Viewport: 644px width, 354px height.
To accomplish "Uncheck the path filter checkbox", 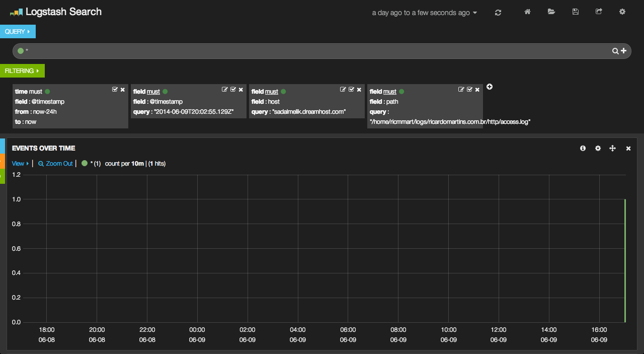I will [469, 89].
